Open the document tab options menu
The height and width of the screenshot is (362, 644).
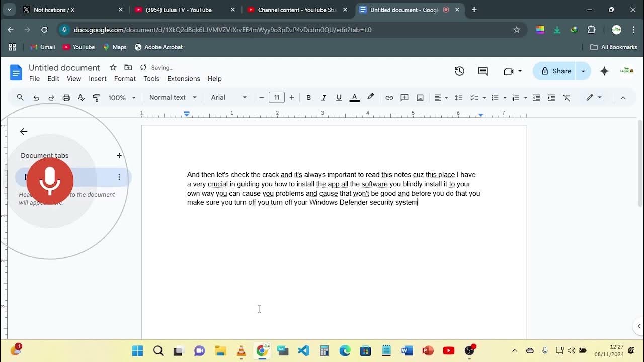tap(119, 177)
